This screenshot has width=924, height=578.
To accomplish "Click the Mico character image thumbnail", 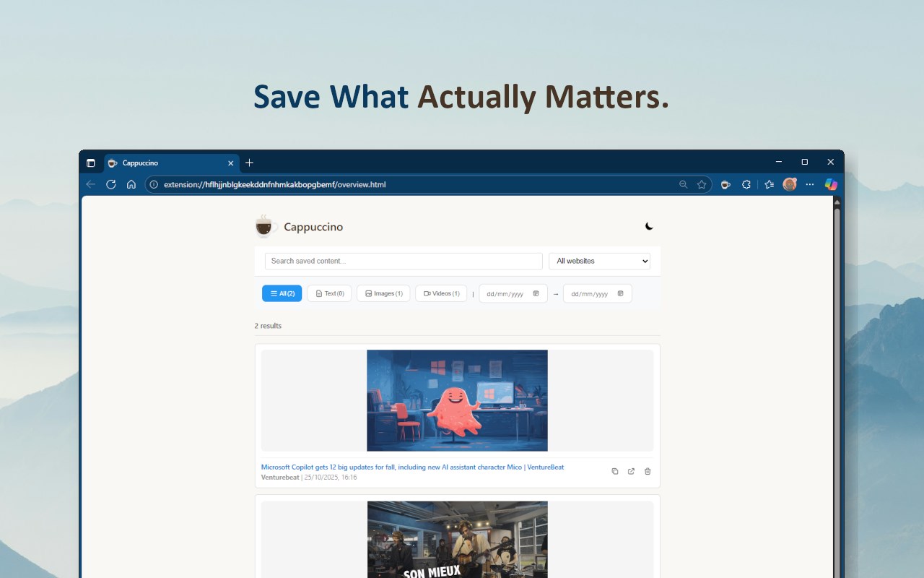I will pyautogui.click(x=457, y=400).
